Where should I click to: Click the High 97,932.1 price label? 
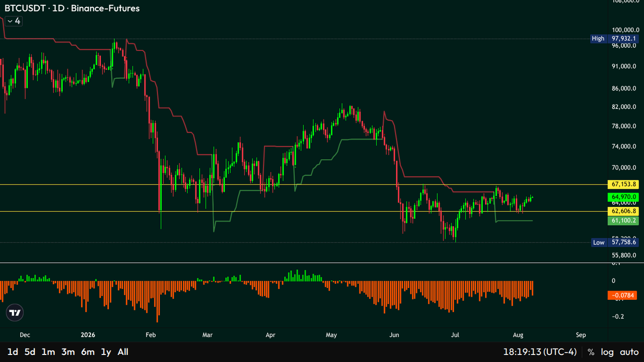(x=614, y=39)
